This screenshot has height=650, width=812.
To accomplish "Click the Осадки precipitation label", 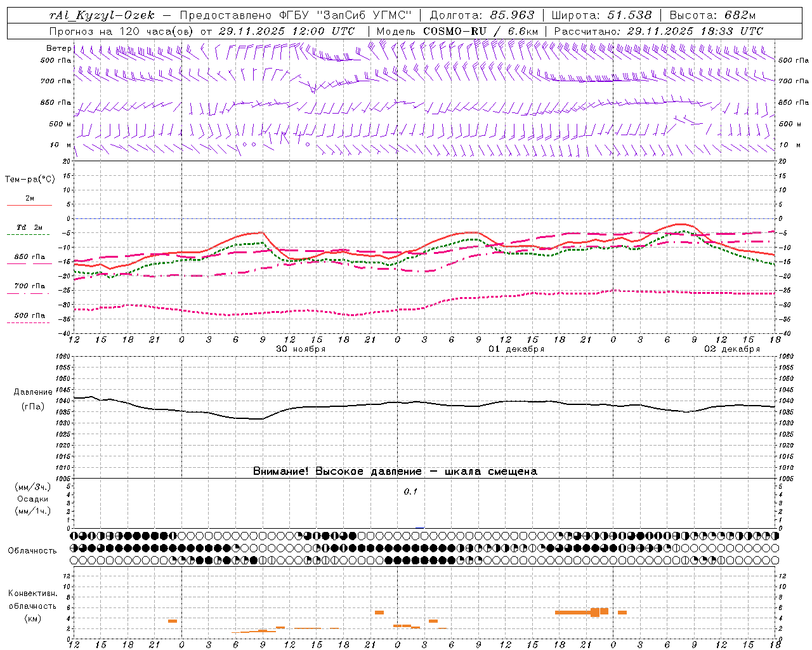I will click(33, 499).
